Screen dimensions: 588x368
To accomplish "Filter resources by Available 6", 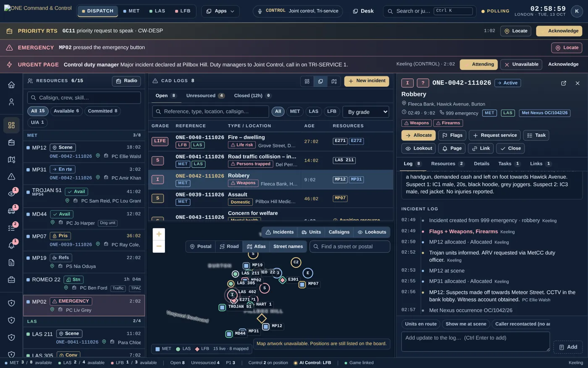I will click(x=66, y=111).
